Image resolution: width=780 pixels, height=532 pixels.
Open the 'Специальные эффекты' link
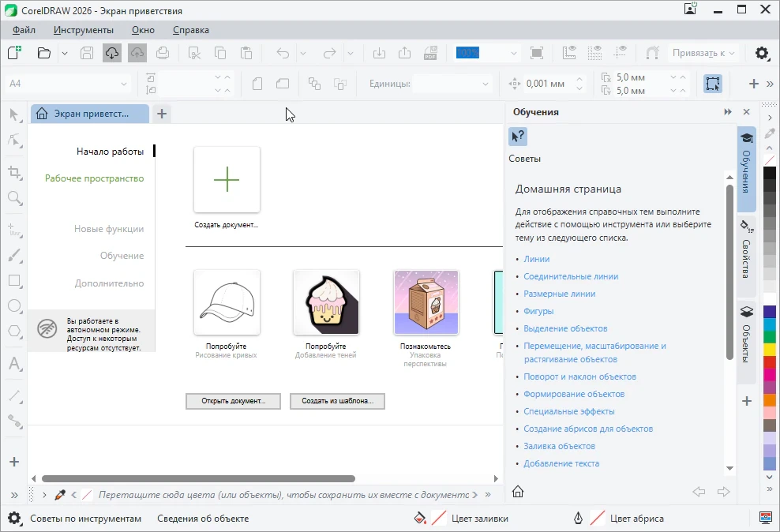(x=568, y=411)
